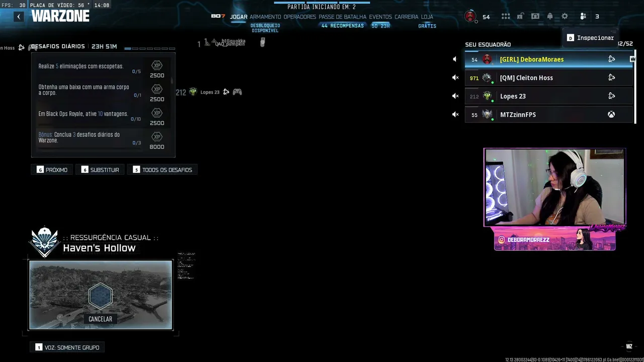Image resolution: width=644 pixels, height=362 pixels.
Task: Click the squad list scrollbar
Action: click(x=636, y=86)
